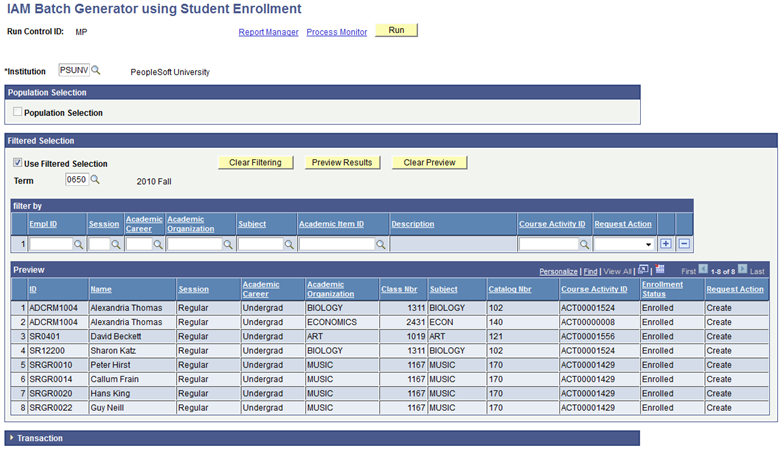Open the Academic Career filter lookup icon
Screen dimensions: 784x452
[158, 244]
